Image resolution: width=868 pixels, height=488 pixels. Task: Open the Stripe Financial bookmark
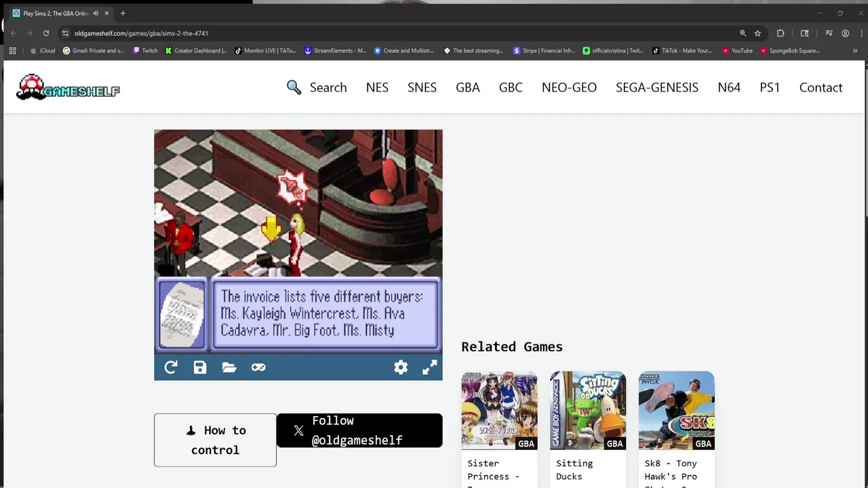[545, 51]
